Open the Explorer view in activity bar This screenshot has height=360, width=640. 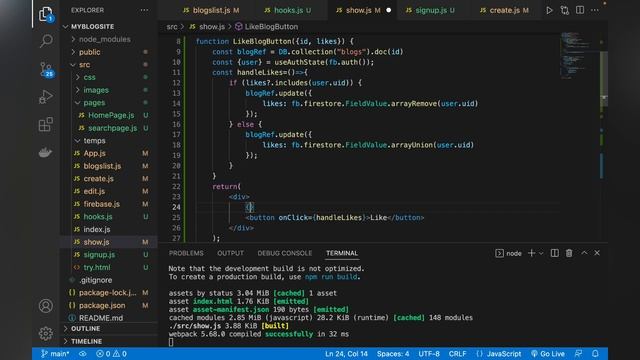pyautogui.click(x=46, y=14)
